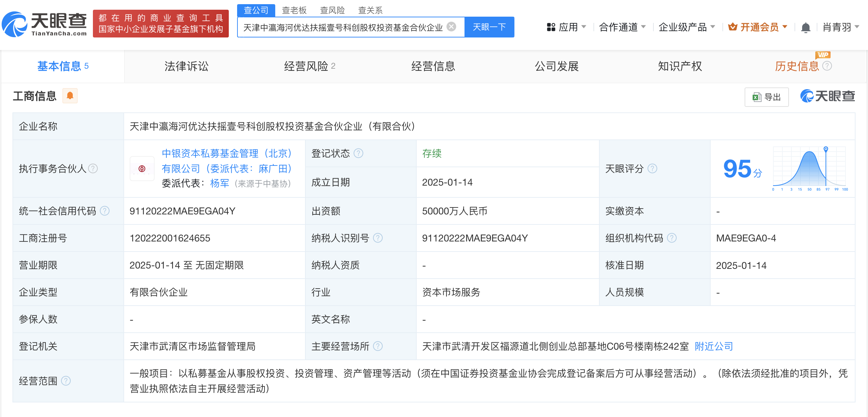Click the 存续 registration status
Viewport: 868px width, 417px height.
(x=432, y=153)
